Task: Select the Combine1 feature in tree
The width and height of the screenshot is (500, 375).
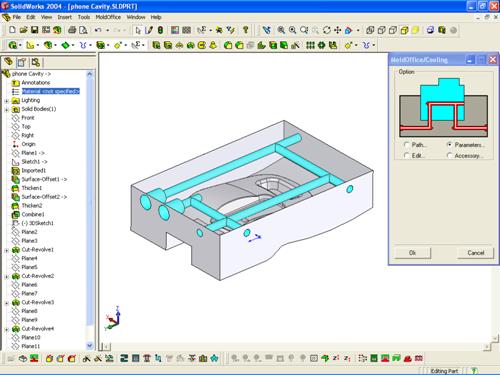Action: point(33,214)
